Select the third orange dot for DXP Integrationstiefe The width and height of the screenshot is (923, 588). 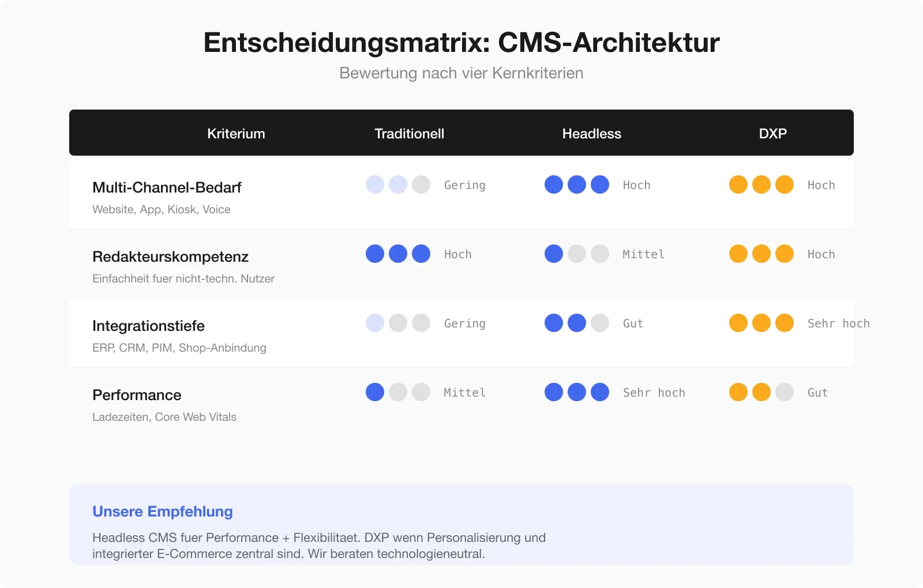[x=783, y=323]
